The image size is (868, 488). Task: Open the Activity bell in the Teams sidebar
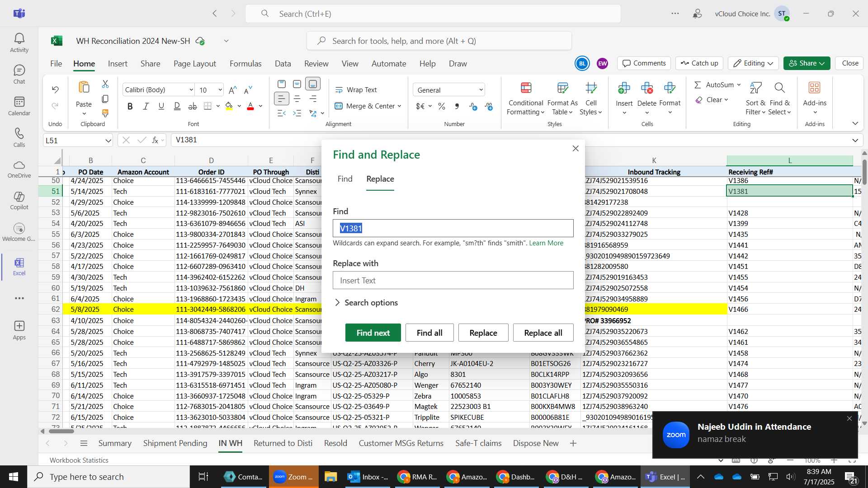click(19, 43)
